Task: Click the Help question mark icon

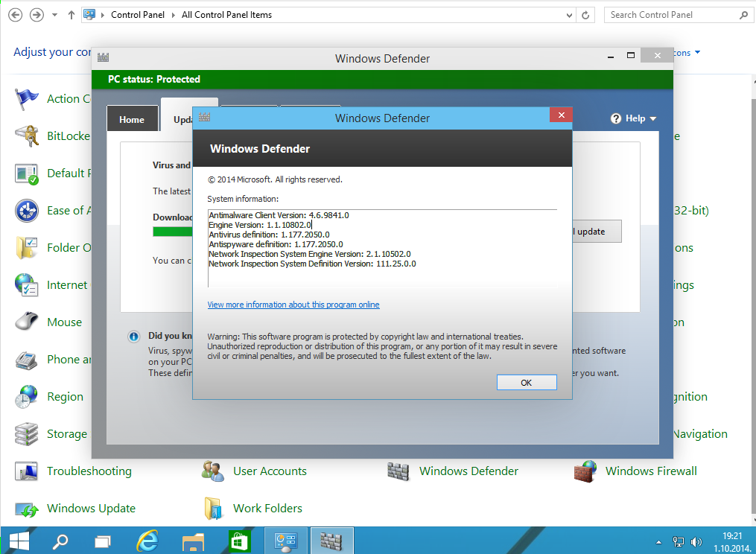Action: (616, 118)
